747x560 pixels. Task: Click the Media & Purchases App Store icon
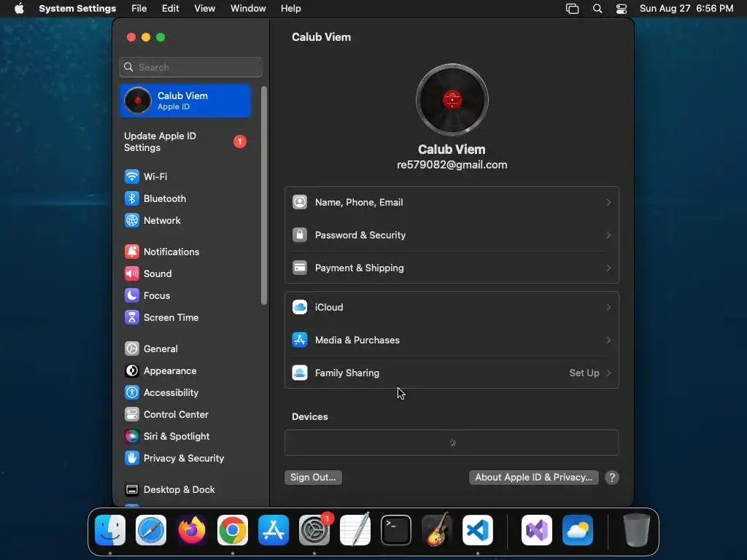300,341
